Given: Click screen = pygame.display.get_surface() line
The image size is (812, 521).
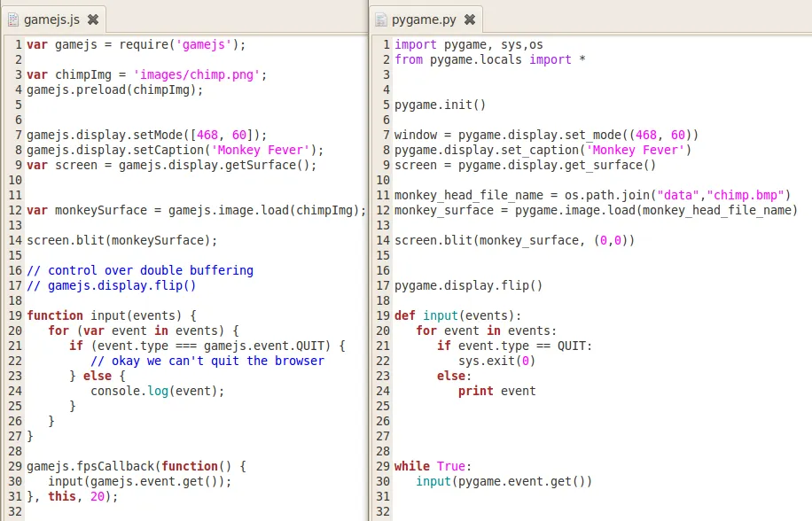Looking at the screenshot, I should (525, 165).
